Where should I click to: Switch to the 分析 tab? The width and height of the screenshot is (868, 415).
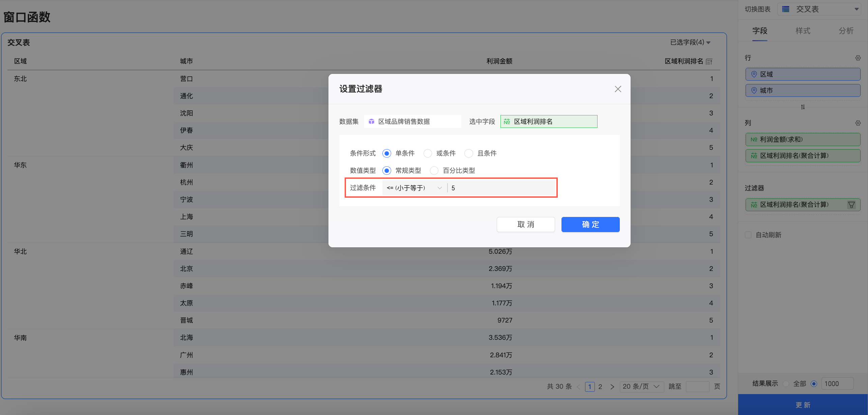(846, 31)
